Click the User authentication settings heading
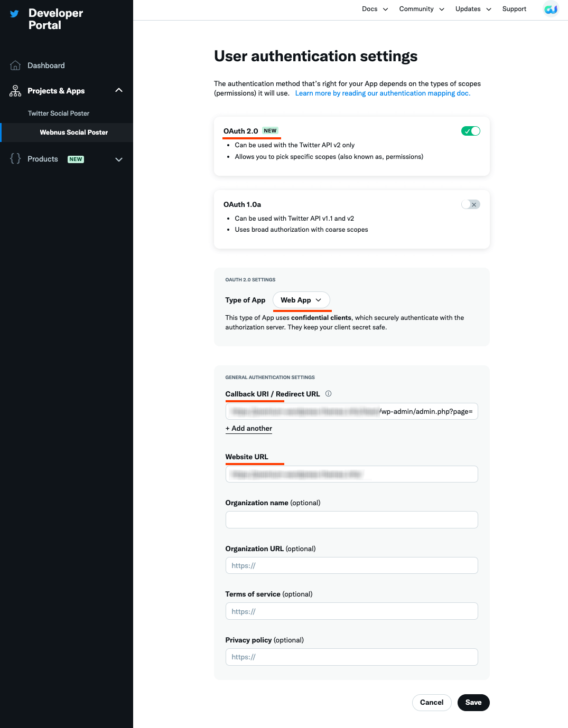568x728 pixels. click(316, 56)
